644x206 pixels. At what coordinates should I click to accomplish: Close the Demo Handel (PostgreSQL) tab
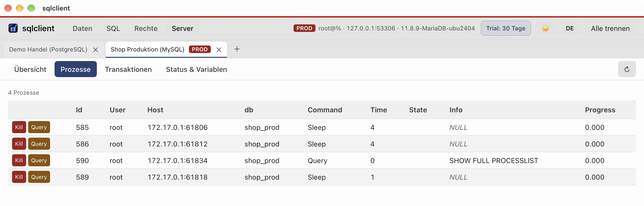point(96,49)
